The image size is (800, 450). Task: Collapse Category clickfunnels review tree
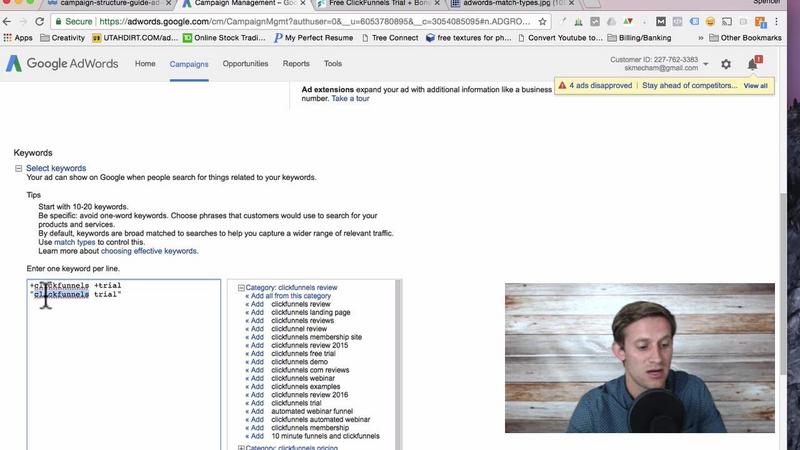pos(241,288)
